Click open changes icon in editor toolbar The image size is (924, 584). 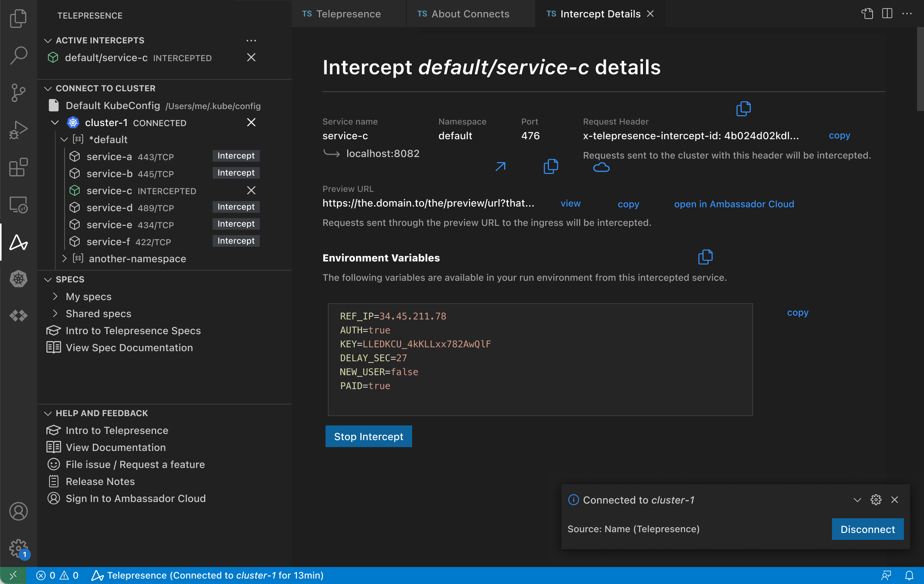[x=867, y=14]
